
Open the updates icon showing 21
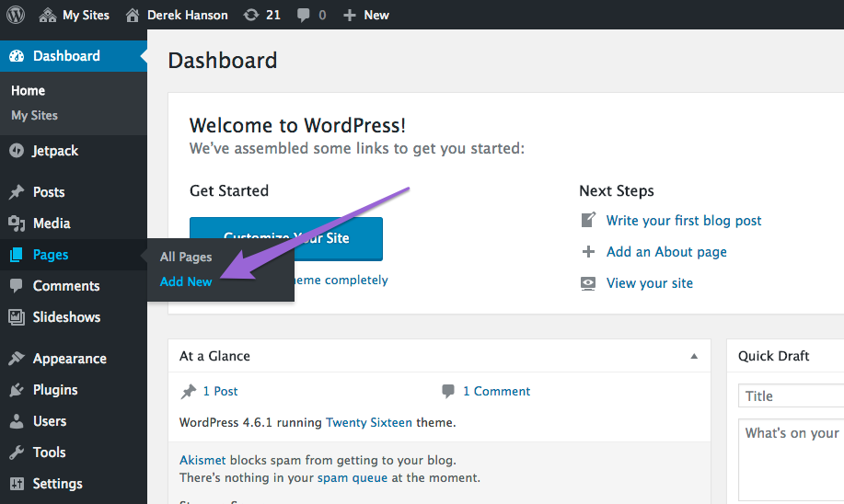click(251, 15)
